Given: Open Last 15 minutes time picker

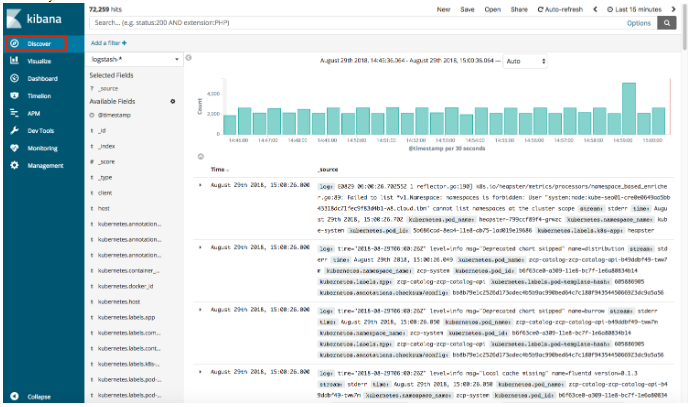Looking at the screenshot, I should pos(634,9).
